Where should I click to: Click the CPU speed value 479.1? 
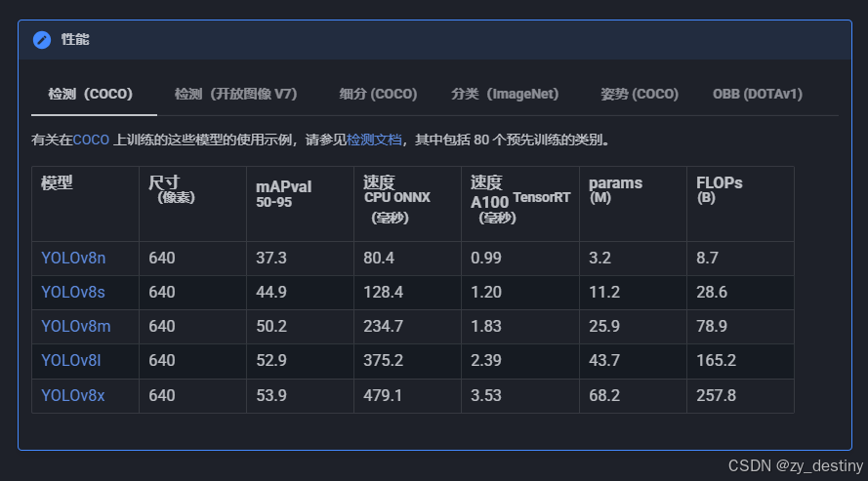click(x=383, y=396)
